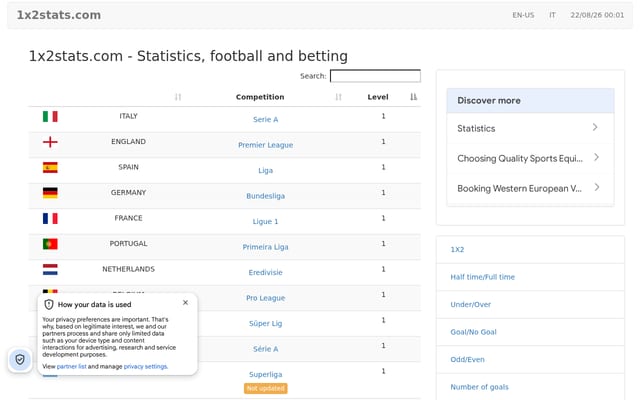Open the Superliga link
Screen dimensions: 640x400
coord(265,375)
